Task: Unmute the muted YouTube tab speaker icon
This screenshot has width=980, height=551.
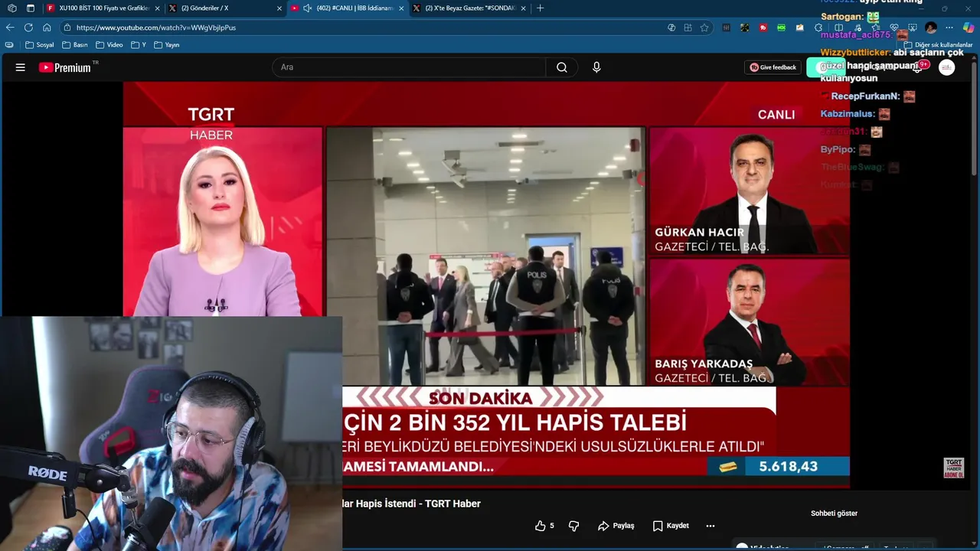Action: [x=307, y=8]
